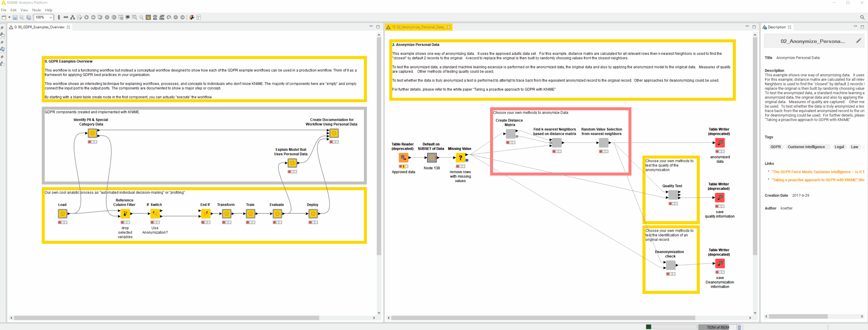Open the Edit menu
Image resolution: width=868 pixels, height=330 pixels.
pos(13,10)
